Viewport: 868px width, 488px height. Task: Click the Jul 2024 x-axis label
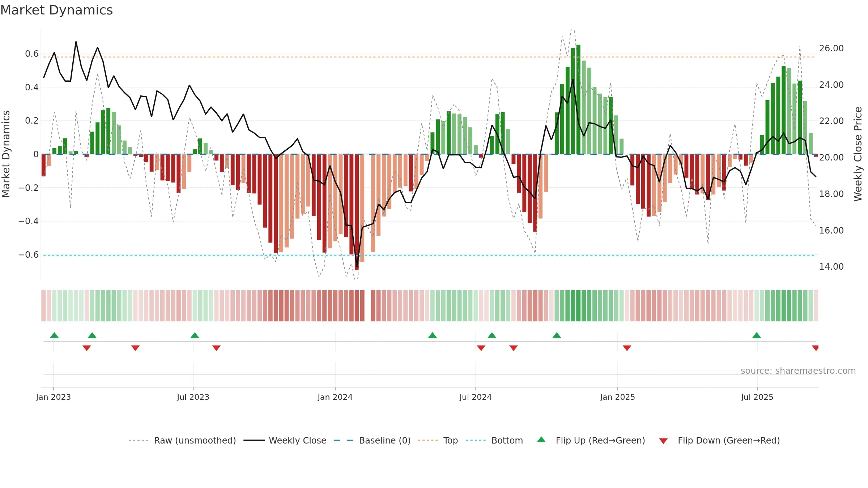476,397
